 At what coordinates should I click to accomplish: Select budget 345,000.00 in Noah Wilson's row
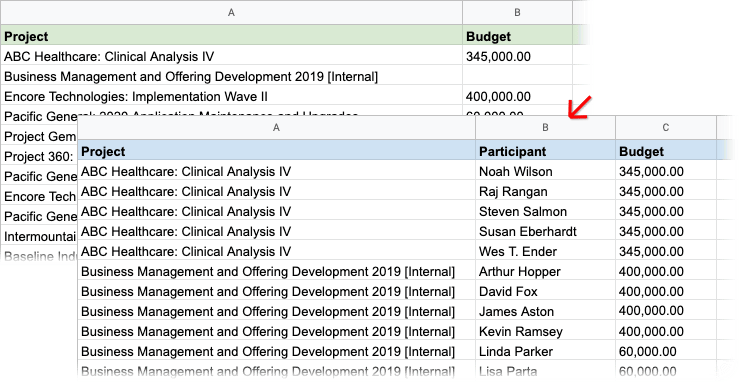(x=665, y=171)
